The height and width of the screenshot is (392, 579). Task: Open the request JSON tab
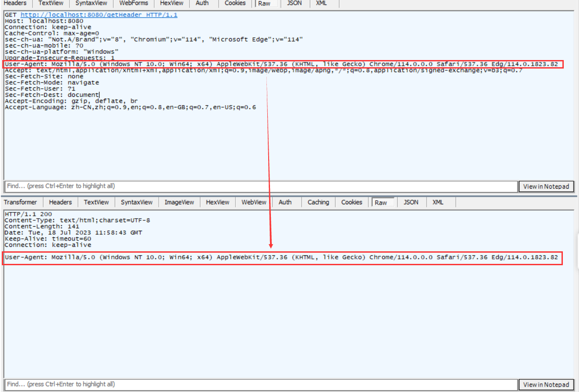pos(294,3)
